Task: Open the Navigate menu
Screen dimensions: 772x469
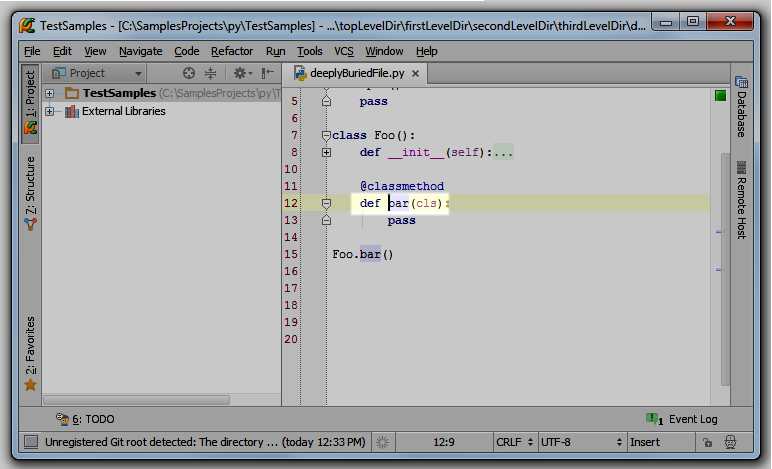Action: tap(140, 51)
